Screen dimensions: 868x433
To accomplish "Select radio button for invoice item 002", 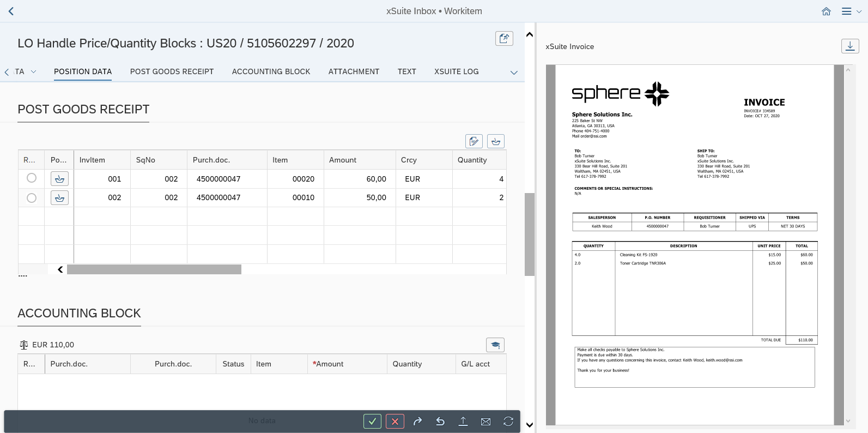I will point(32,197).
